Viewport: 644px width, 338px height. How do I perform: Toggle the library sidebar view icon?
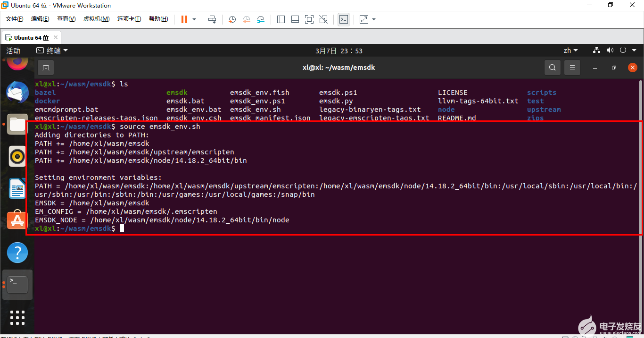pos(281,19)
